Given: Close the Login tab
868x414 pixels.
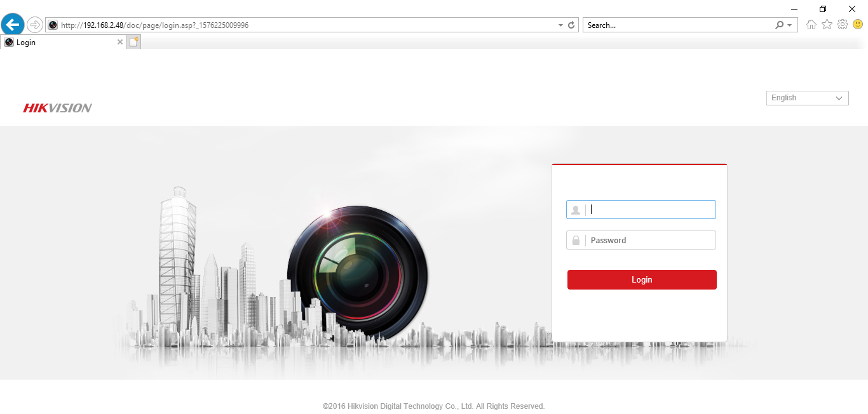Looking at the screenshot, I should (x=120, y=42).
